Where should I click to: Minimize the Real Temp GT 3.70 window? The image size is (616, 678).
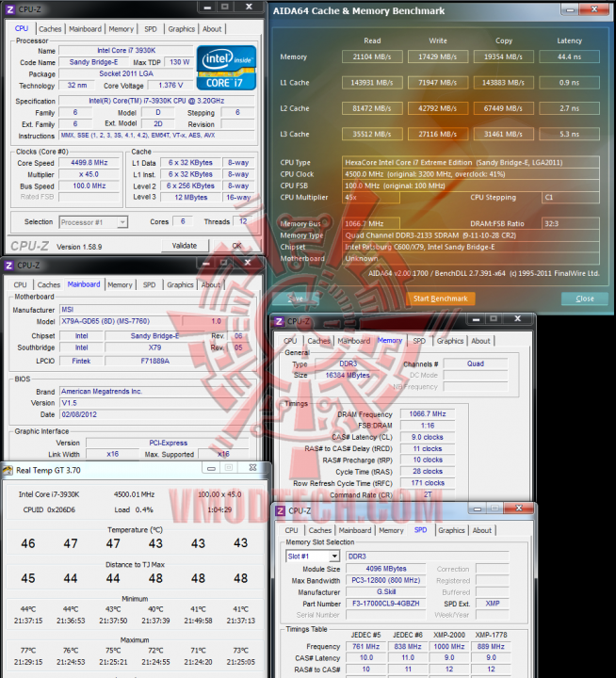tap(211, 468)
